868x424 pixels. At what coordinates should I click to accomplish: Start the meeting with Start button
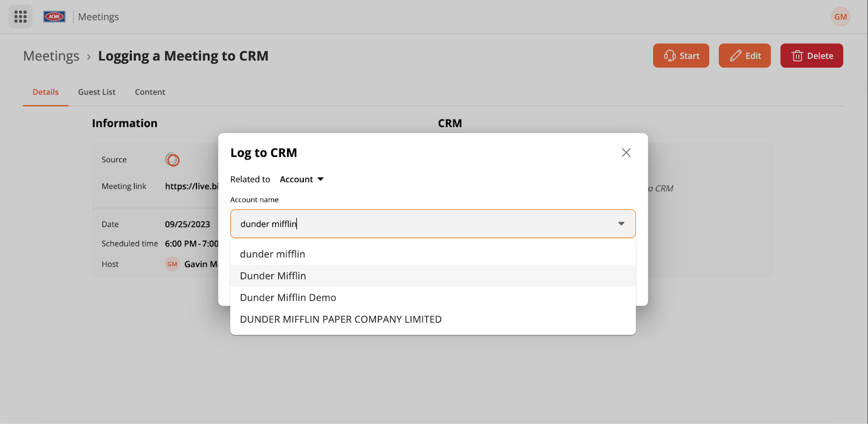[x=681, y=55]
